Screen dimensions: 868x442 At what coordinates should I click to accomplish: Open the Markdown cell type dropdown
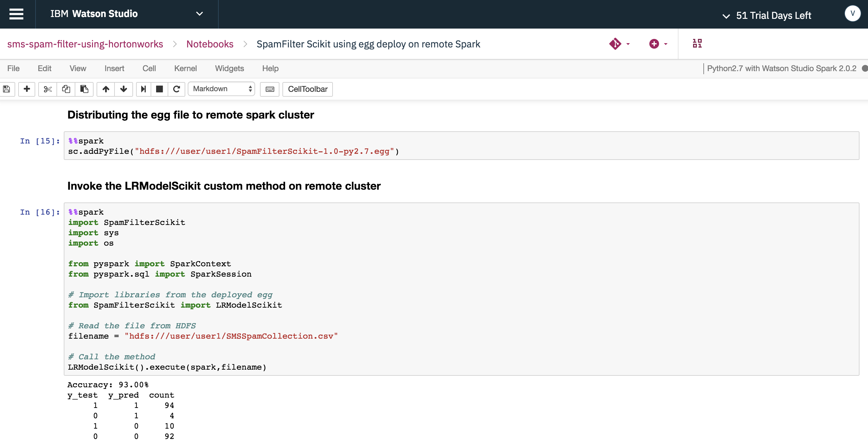point(221,89)
